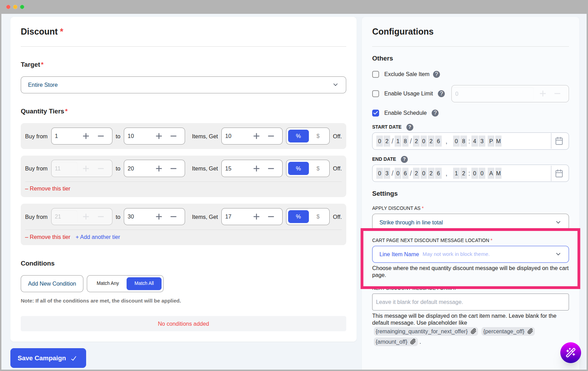Click help icon beside START DATE label
The width and height of the screenshot is (588, 371).
tap(410, 127)
